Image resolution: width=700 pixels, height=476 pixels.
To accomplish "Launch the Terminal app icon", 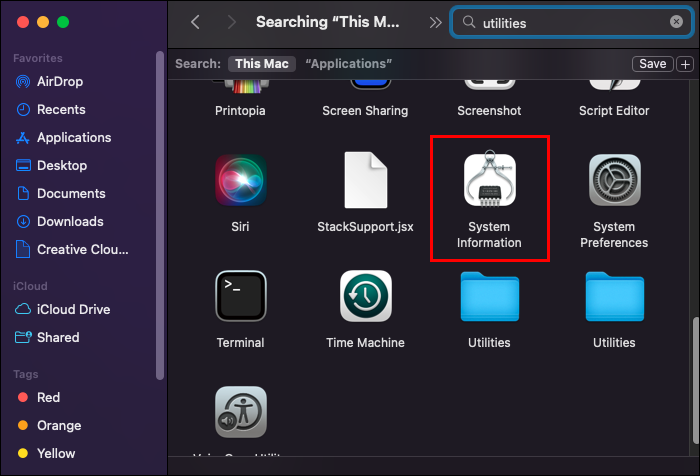I will point(241,296).
